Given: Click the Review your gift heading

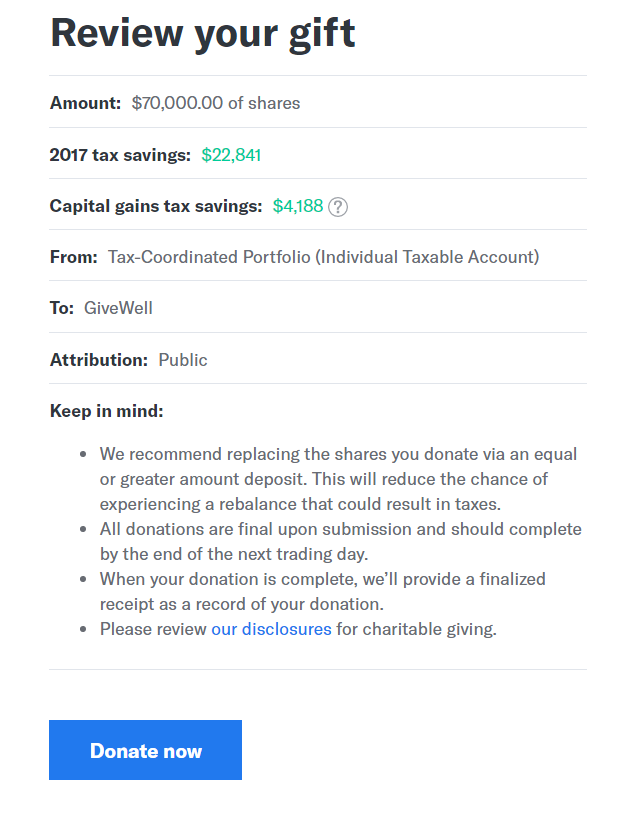Looking at the screenshot, I should pos(203,33).
